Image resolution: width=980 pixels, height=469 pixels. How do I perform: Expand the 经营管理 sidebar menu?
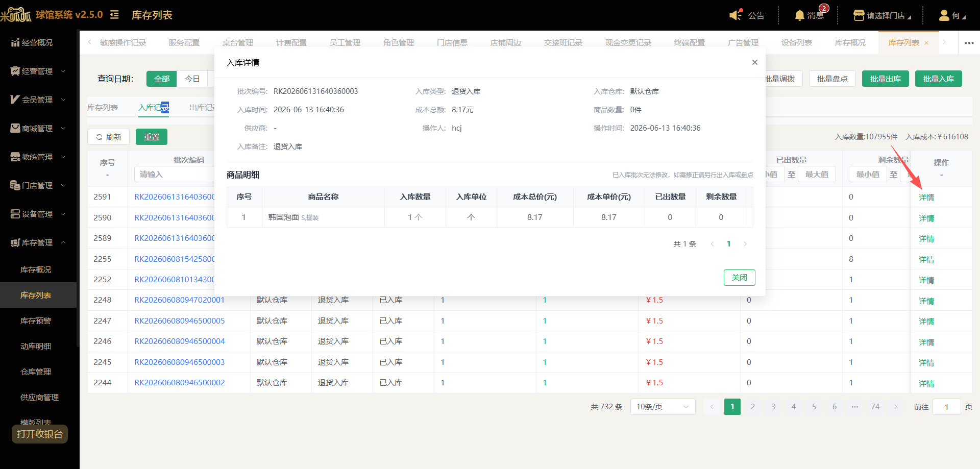tap(38, 71)
